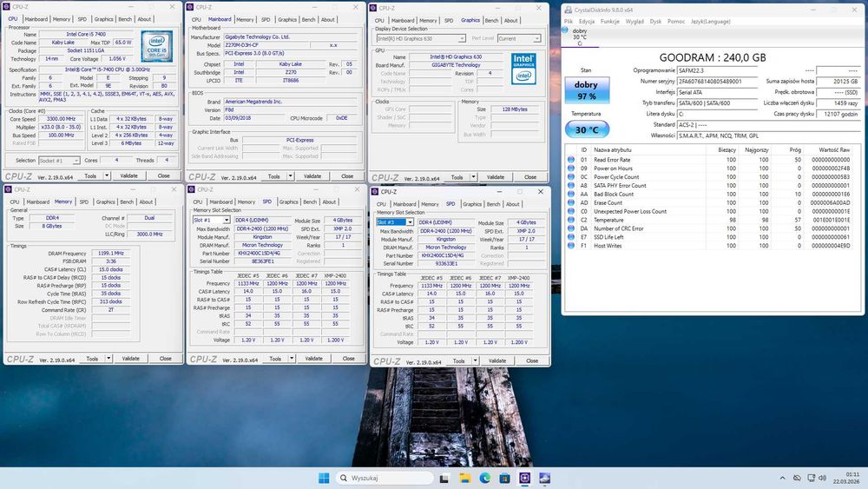Open the Slot #3 memory slot dropdown
This screenshot has height=489, width=868.
pos(395,222)
